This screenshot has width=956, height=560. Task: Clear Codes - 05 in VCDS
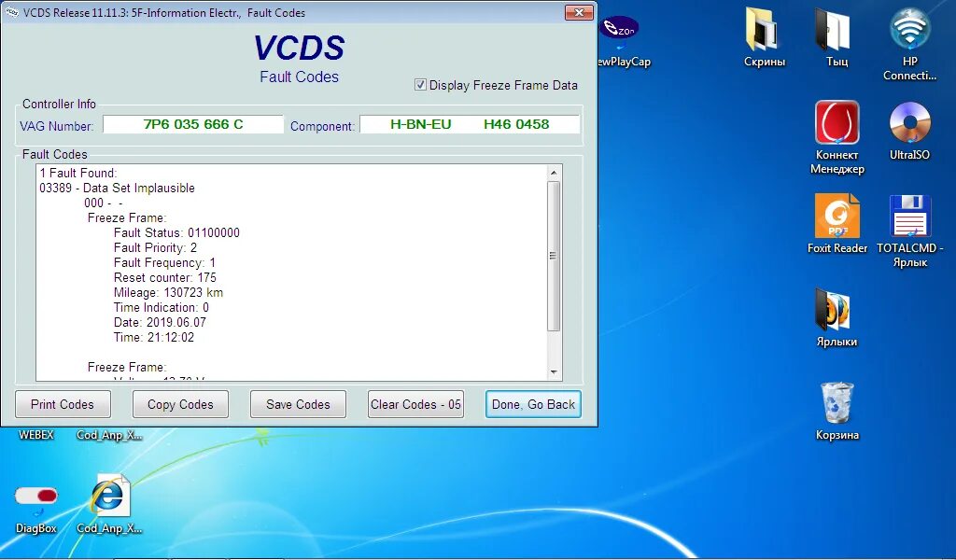click(x=415, y=404)
